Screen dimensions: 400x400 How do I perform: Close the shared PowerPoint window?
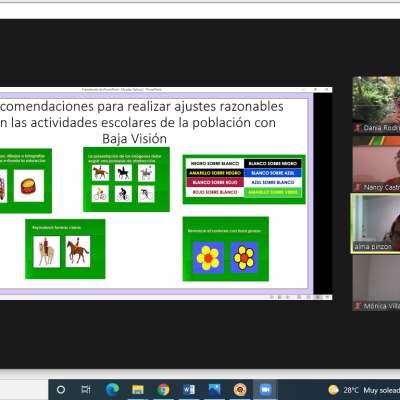(x=327, y=90)
